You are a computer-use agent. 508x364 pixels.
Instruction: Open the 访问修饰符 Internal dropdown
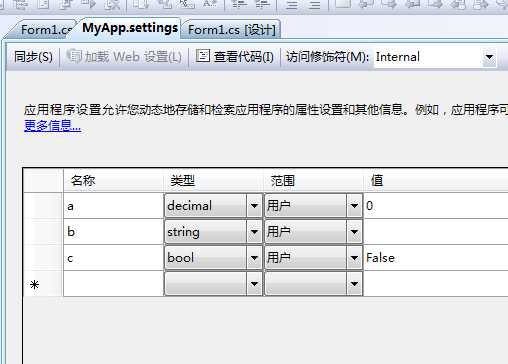pyautogui.click(x=489, y=57)
